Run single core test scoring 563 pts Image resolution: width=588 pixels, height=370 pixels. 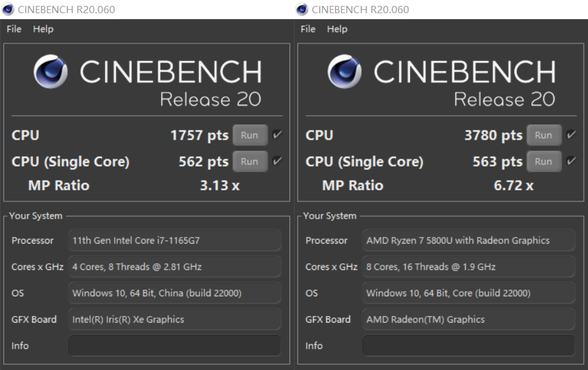pos(544,161)
